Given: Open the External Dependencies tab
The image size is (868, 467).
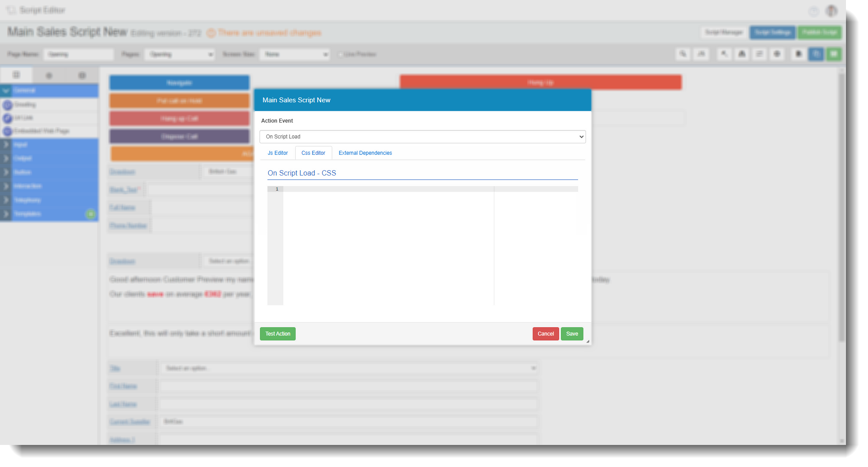Looking at the screenshot, I should [365, 153].
